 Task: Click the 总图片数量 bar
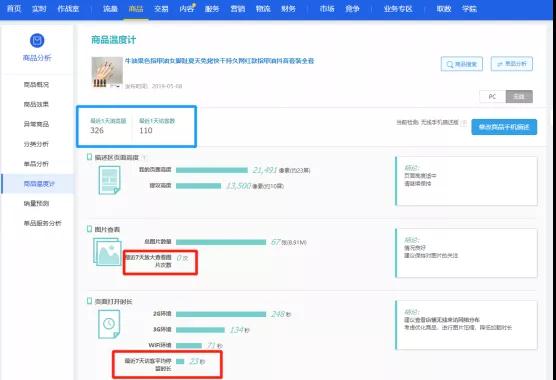click(x=221, y=242)
